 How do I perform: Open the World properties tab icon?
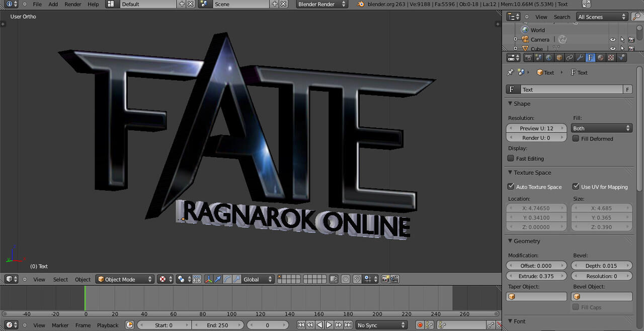coord(549,57)
